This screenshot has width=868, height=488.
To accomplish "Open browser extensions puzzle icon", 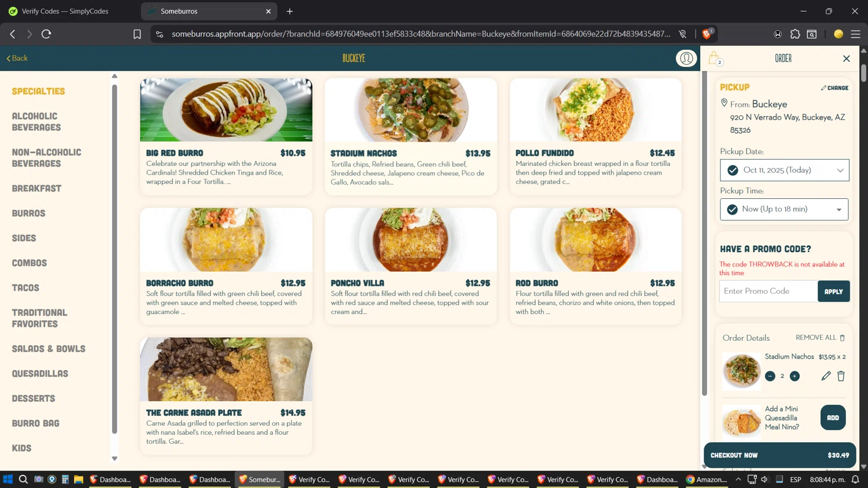I will coord(795,34).
